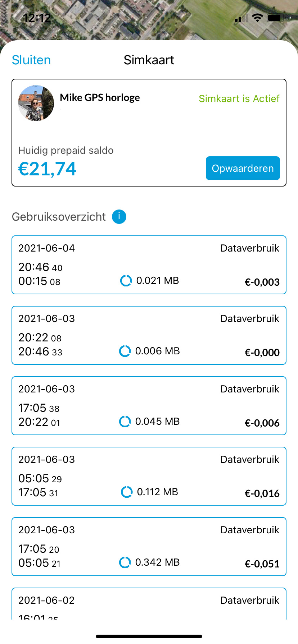Tap the prepaid balance amount €21,74
The height and width of the screenshot is (644, 298).
(x=48, y=169)
